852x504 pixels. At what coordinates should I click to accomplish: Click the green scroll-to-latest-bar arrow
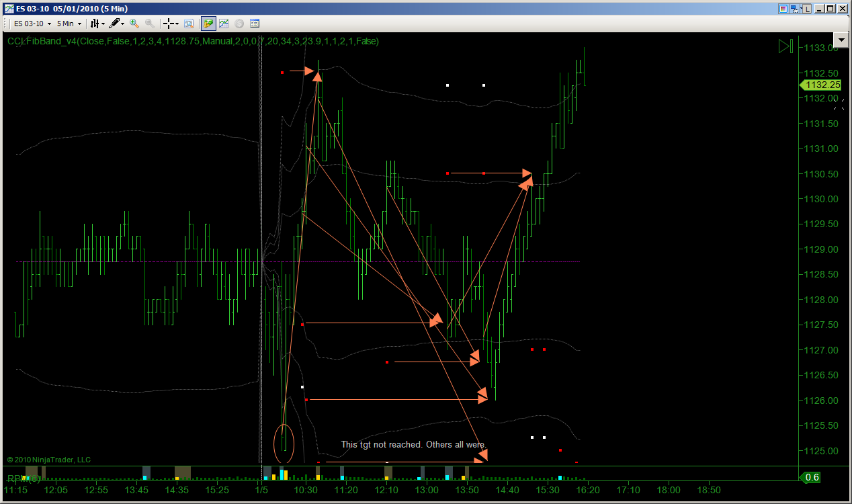point(786,46)
